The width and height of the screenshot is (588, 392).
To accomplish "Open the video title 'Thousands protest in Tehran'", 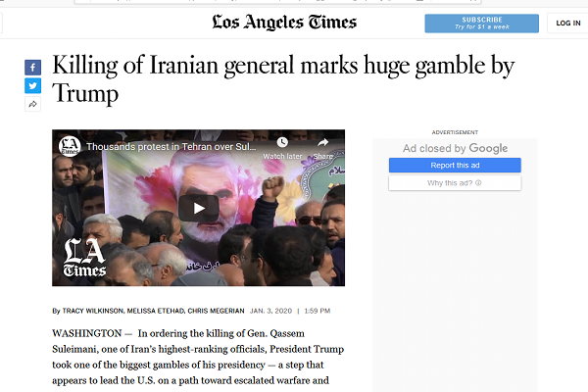I will point(171,147).
